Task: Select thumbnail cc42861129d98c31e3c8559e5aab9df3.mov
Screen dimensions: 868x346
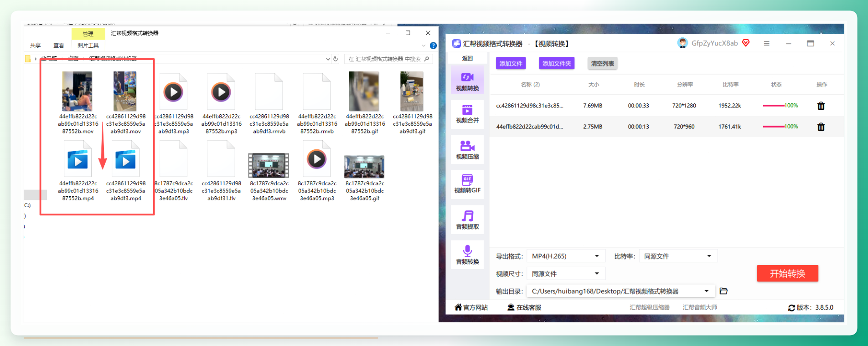Action: (125, 92)
